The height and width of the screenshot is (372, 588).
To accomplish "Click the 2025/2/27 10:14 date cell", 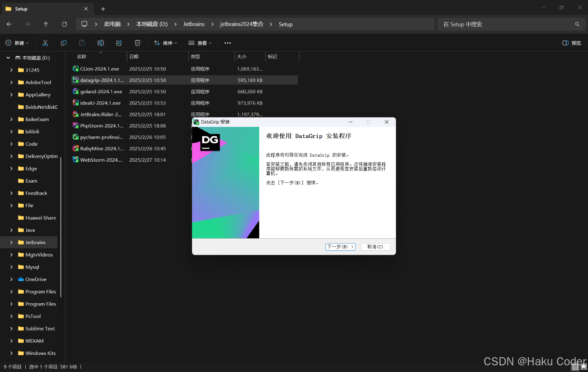I will tap(147, 160).
